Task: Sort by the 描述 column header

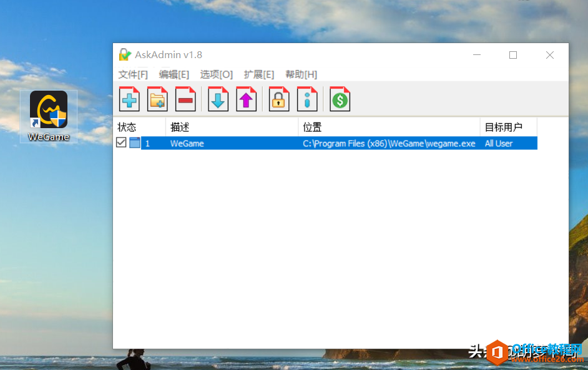Action: pyautogui.click(x=232, y=127)
